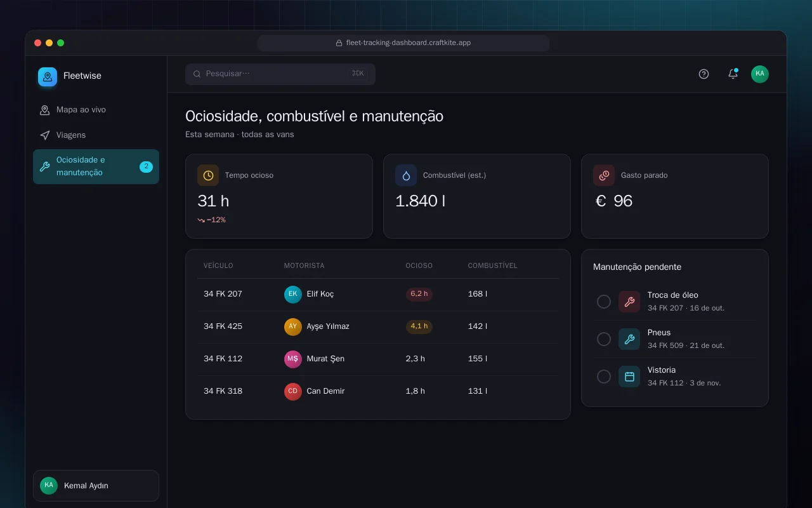Click the 168 l fuel value
Screen dimensions: 812x508
coord(478,294)
